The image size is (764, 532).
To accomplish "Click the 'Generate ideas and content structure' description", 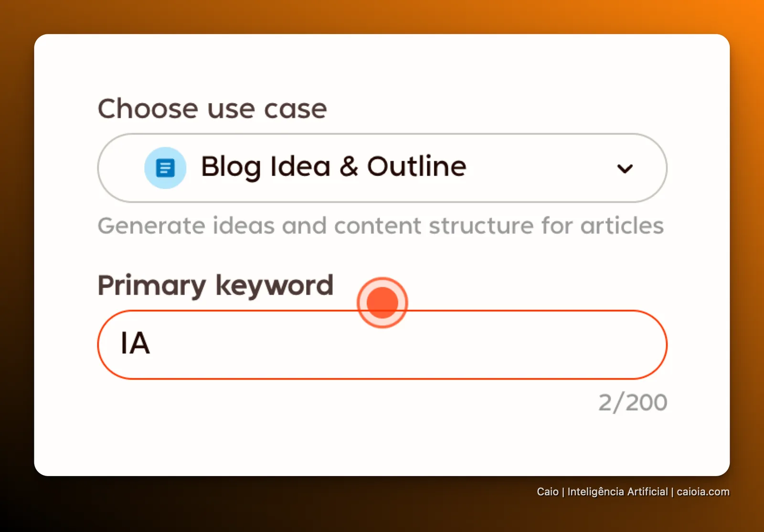I will pyautogui.click(x=381, y=225).
